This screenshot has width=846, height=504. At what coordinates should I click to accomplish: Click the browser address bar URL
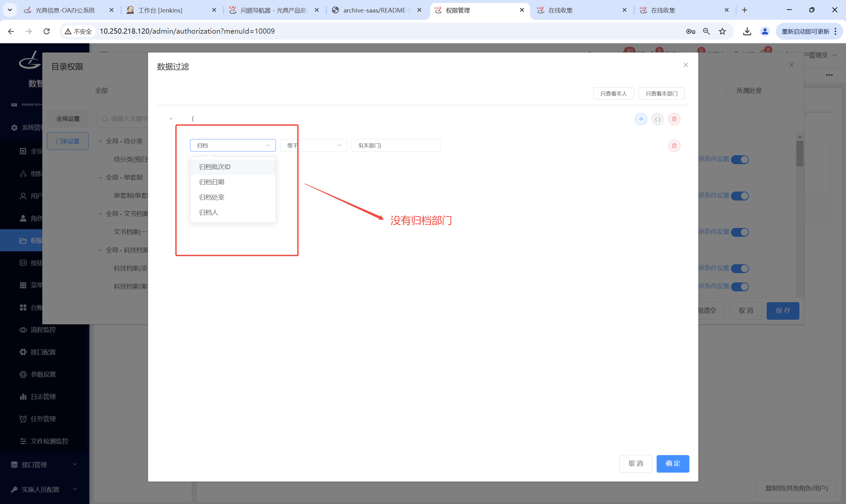click(187, 31)
